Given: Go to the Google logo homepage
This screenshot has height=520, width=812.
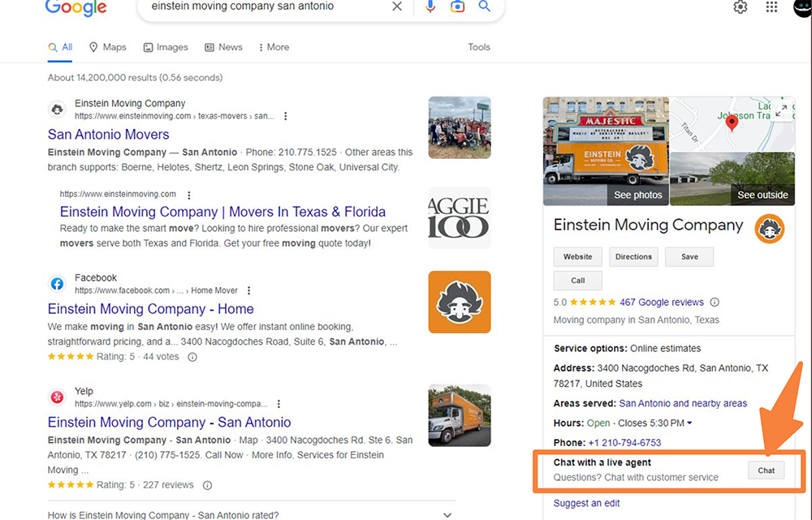Looking at the screenshot, I should [x=76, y=7].
